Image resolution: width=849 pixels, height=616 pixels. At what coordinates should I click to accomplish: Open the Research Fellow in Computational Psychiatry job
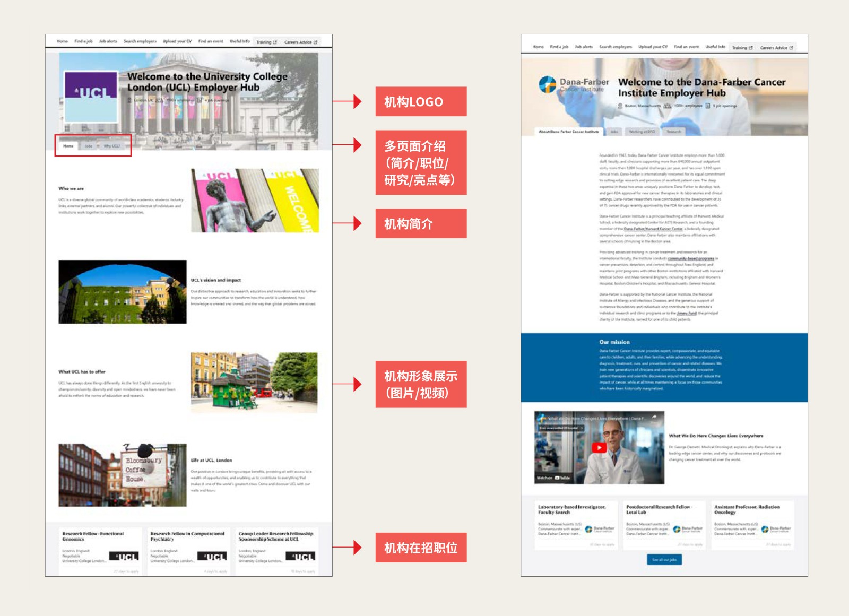pyautogui.click(x=187, y=536)
